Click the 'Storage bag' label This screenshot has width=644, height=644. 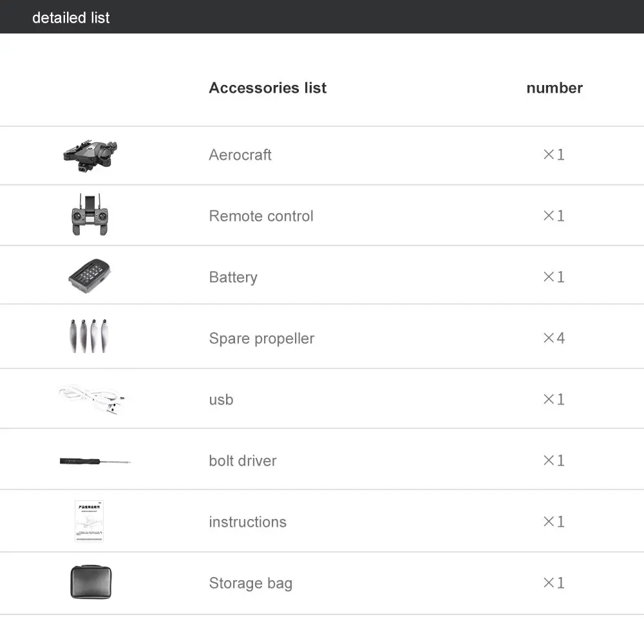coord(251,583)
